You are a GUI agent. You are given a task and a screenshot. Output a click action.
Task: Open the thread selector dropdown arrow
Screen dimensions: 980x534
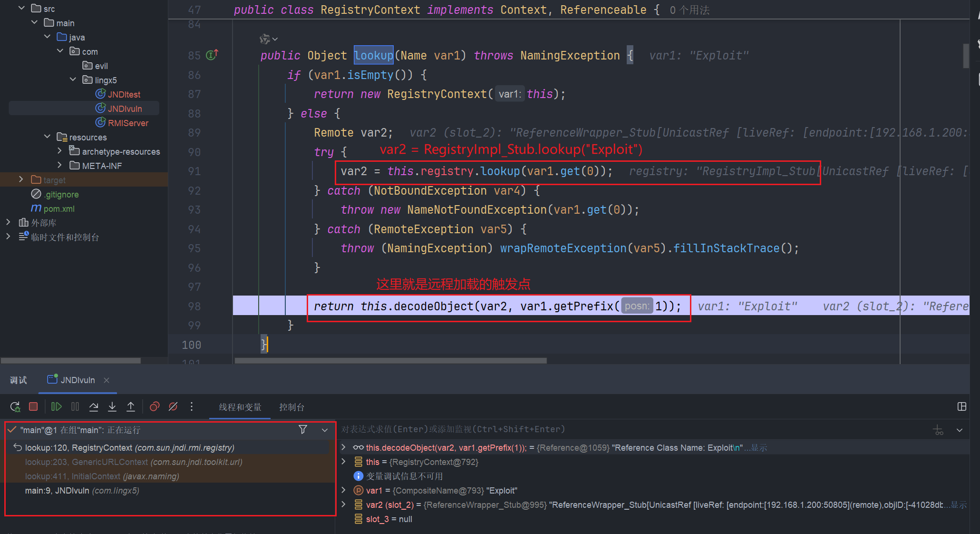coord(325,430)
